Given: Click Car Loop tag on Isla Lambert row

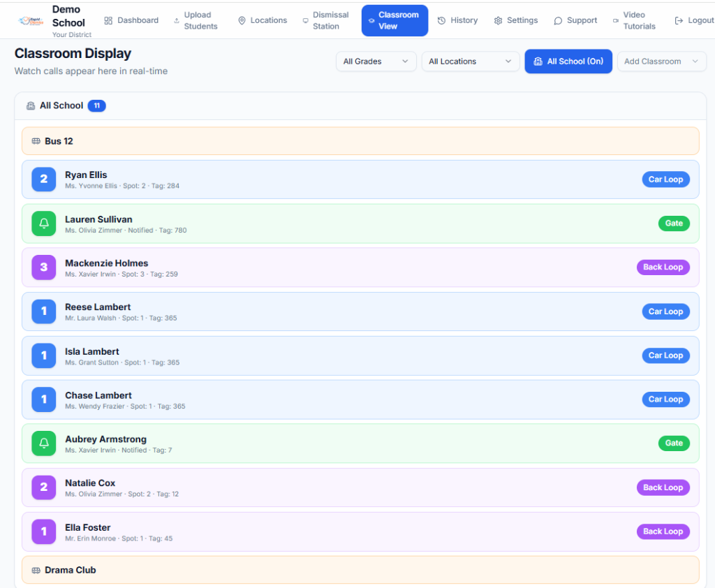Looking at the screenshot, I should tap(665, 356).
